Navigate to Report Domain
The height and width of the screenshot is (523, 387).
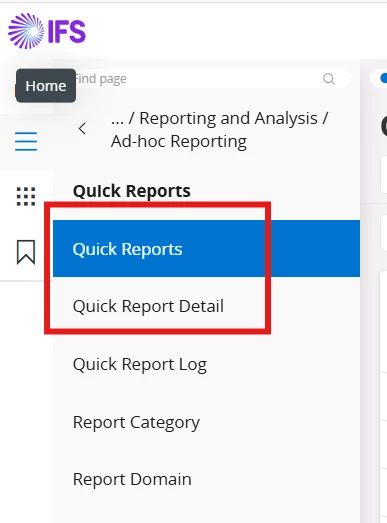coord(132,479)
